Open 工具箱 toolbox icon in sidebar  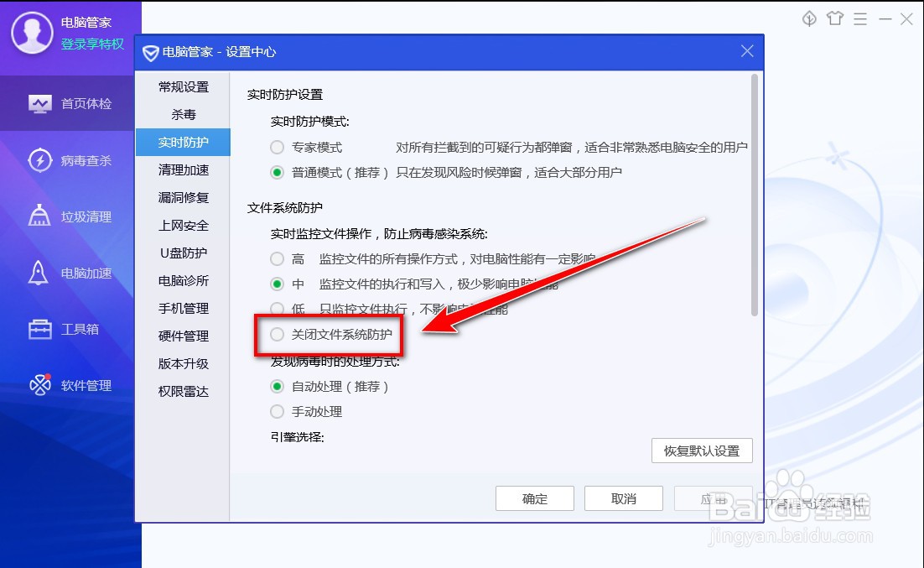[40, 329]
